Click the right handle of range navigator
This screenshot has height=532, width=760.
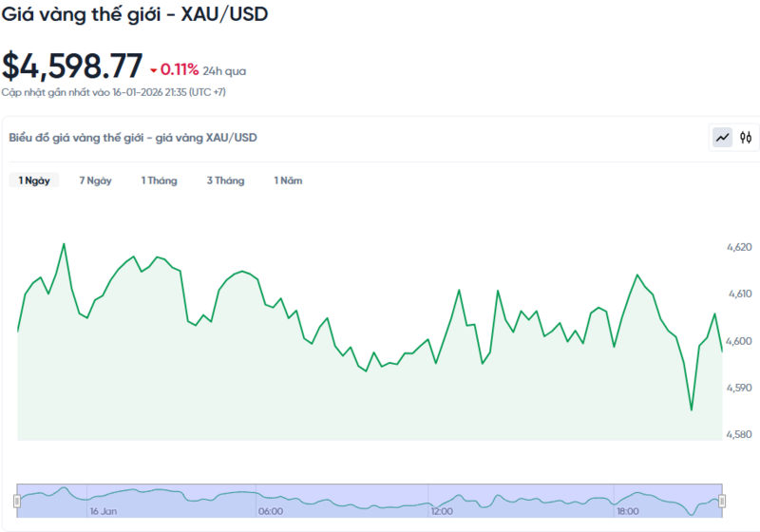pyautogui.click(x=722, y=501)
